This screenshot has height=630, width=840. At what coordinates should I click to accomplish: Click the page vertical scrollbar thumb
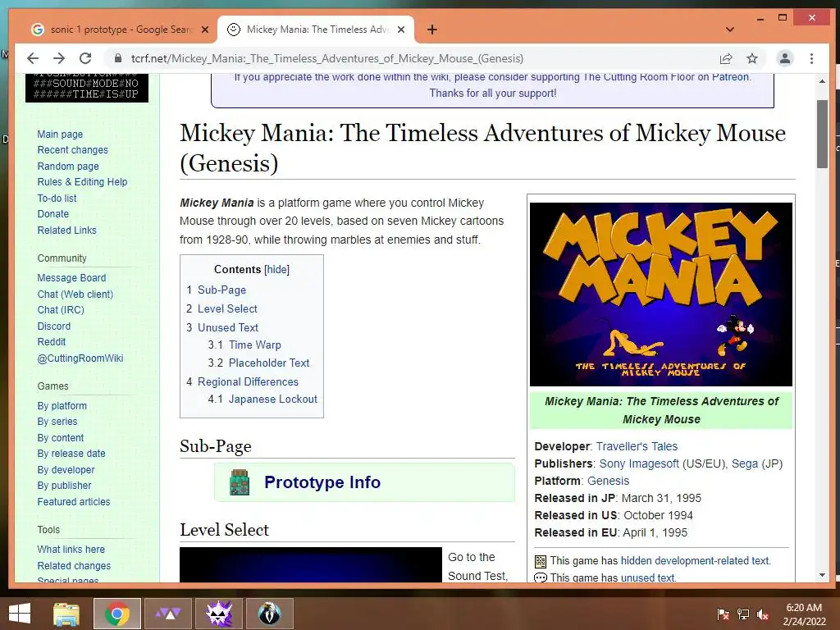[x=822, y=134]
